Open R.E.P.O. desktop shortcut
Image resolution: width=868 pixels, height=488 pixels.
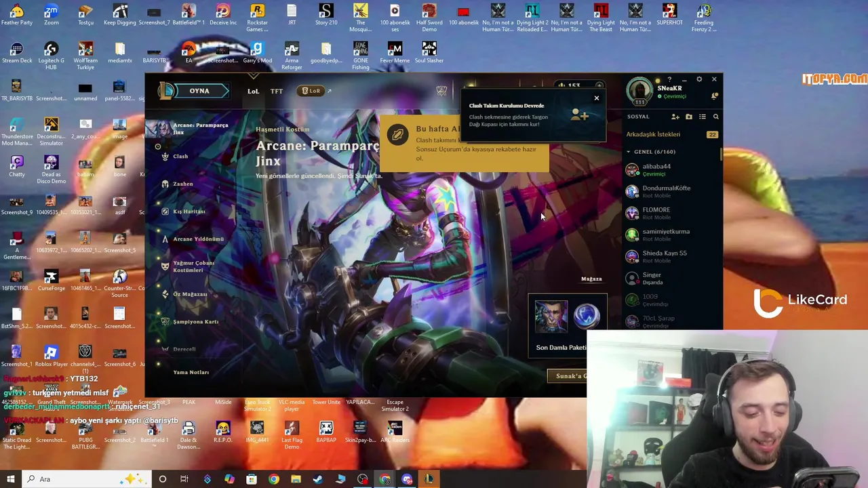[x=222, y=432]
